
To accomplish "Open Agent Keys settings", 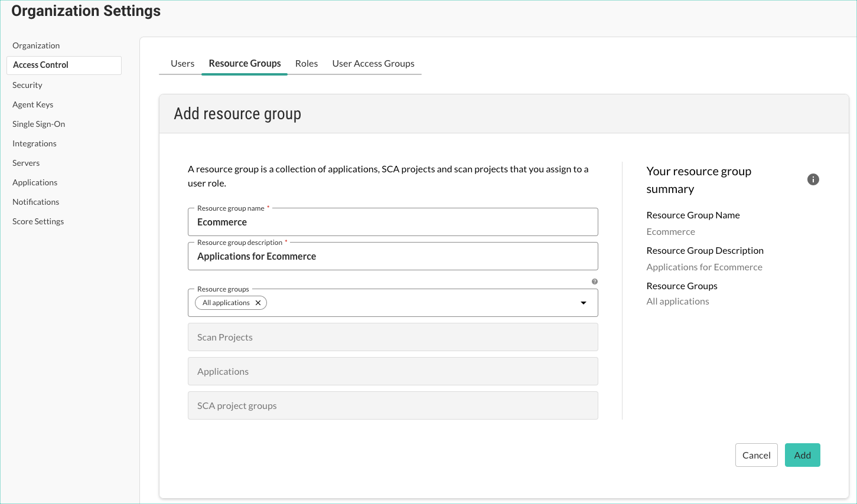I will click(x=32, y=104).
